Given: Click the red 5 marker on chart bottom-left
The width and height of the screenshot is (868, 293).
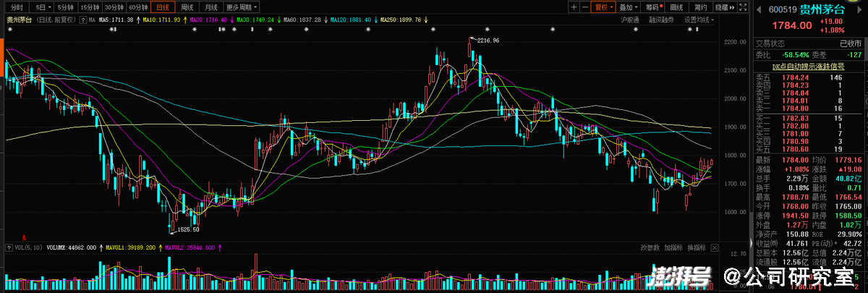Looking at the screenshot, I should pos(25,236).
